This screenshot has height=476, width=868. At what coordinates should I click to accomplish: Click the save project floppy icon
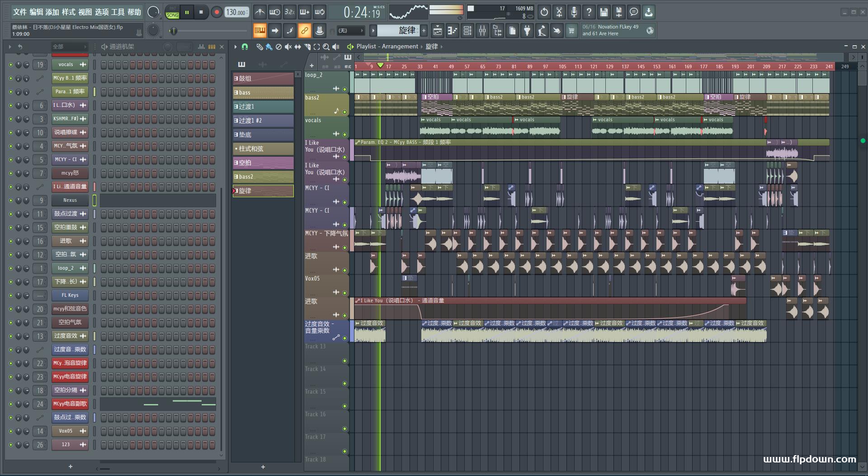pyautogui.click(x=604, y=12)
